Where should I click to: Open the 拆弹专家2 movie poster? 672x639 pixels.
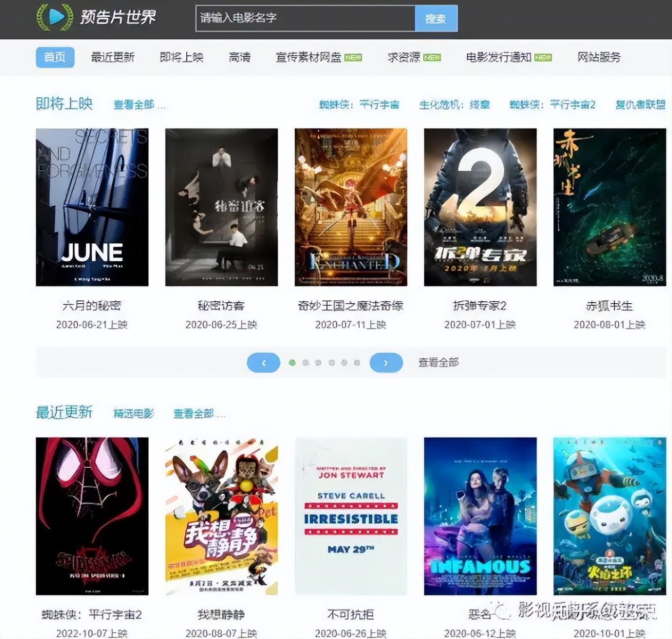pos(480,207)
